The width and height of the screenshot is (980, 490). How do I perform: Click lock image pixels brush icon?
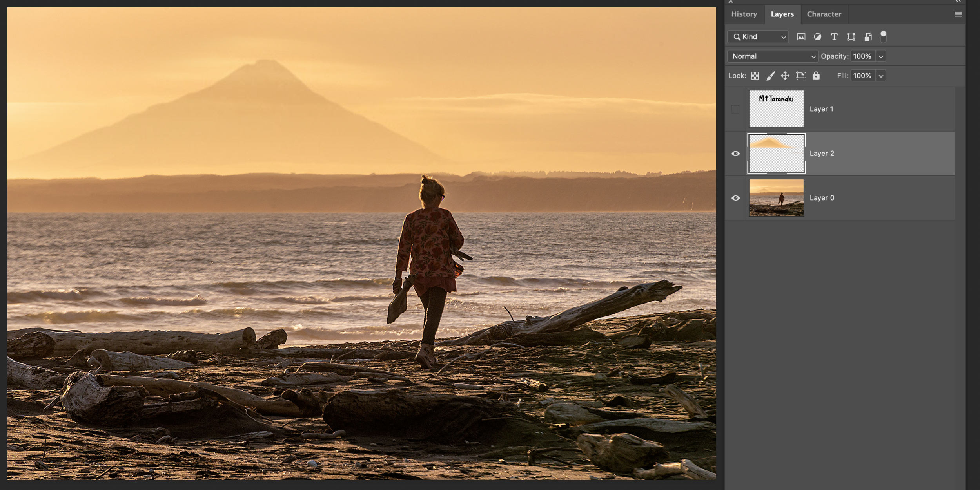coord(770,76)
